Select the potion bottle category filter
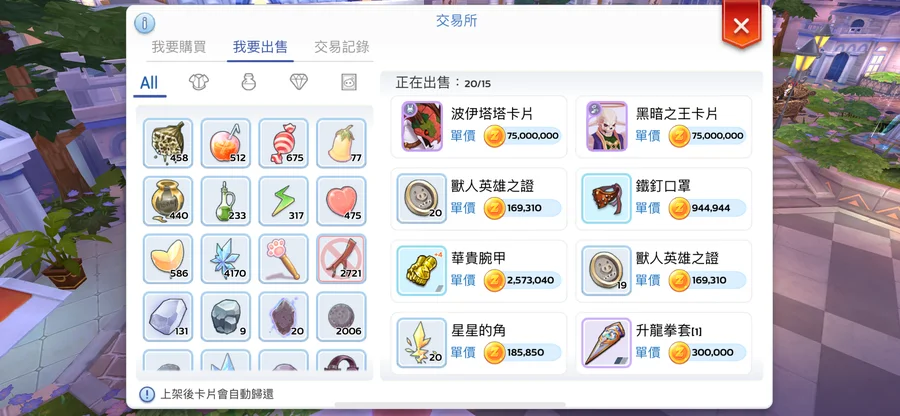The width and height of the screenshot is (900, 416). click(249, 82)
